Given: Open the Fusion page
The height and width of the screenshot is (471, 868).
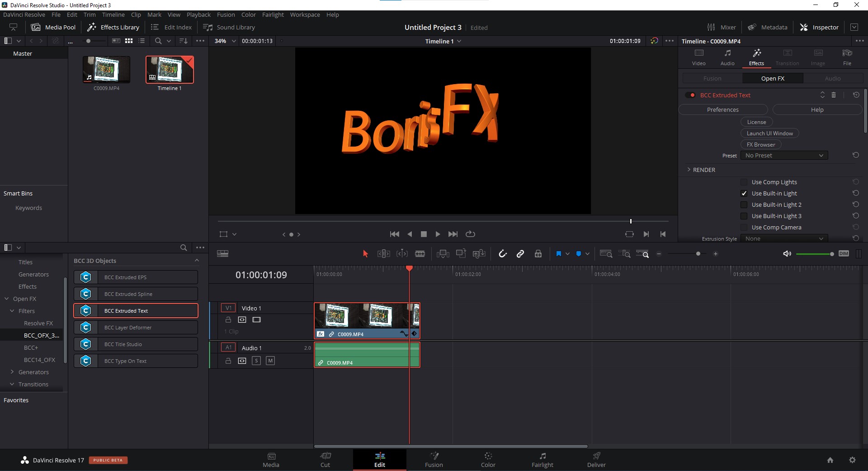Looking at the screenshot, I should tap(434, 460).
